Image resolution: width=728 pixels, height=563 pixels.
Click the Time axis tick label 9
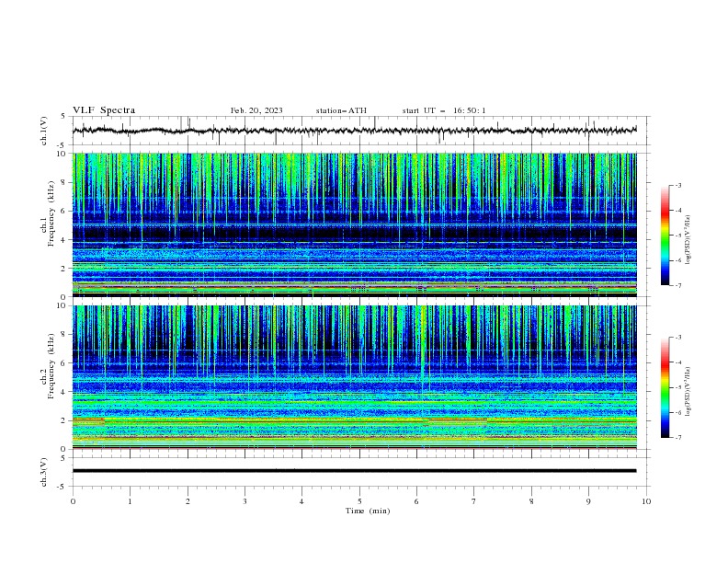pos(588,501)
